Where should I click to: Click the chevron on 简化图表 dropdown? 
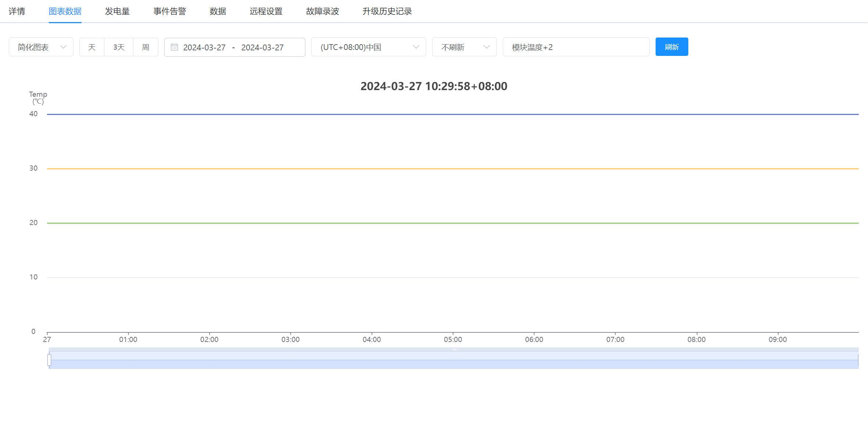click(x=63, y=47)
